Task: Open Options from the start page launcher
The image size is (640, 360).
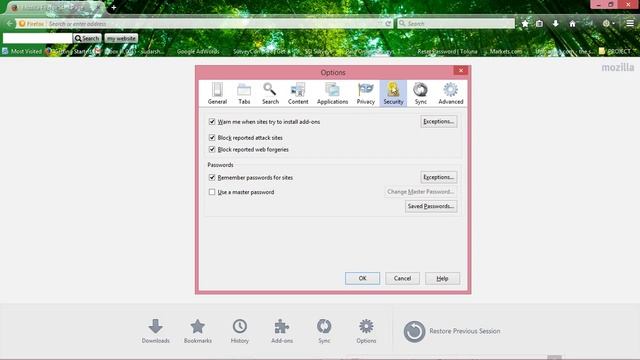Action: point(366,331)
